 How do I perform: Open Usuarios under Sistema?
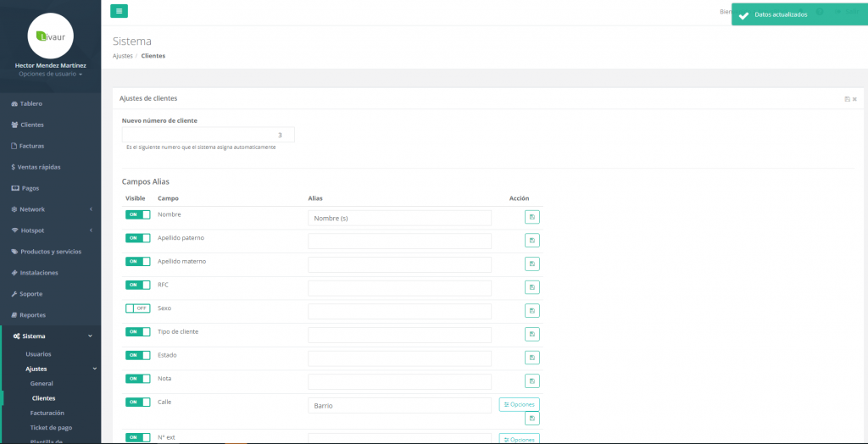coord(38,354)
